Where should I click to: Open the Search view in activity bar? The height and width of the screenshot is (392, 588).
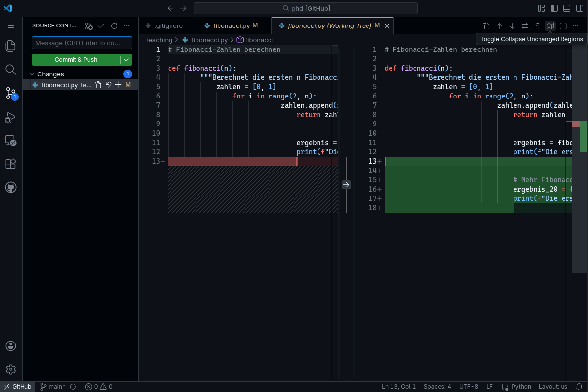pyautogui.click(x=11, y=69)
